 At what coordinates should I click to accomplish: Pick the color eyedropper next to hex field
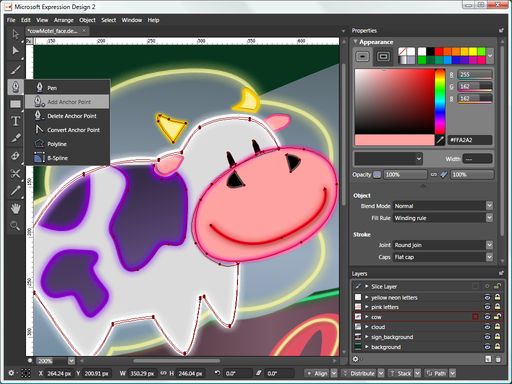pos(440,140)
